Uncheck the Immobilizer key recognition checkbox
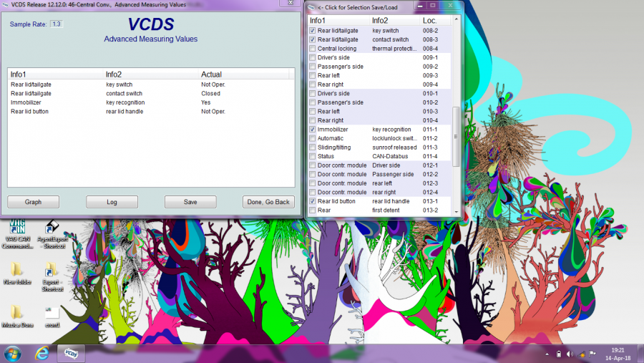 click(312, 130)
